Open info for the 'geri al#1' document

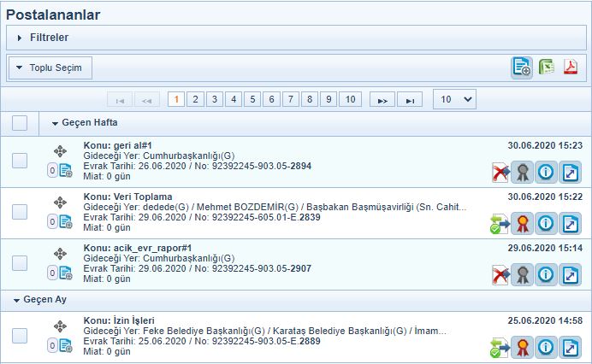(x=545, y=173)
